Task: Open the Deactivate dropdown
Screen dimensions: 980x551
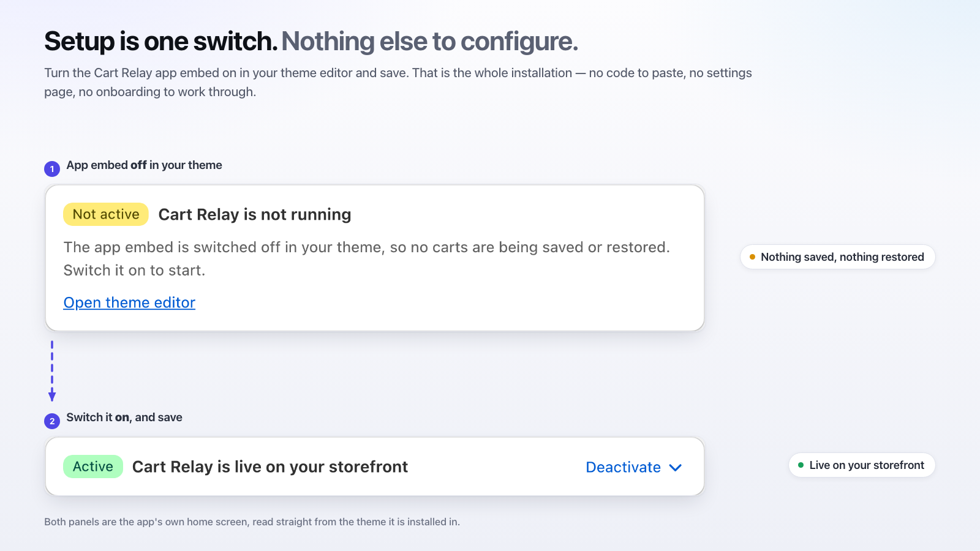Action: point(634,467)
